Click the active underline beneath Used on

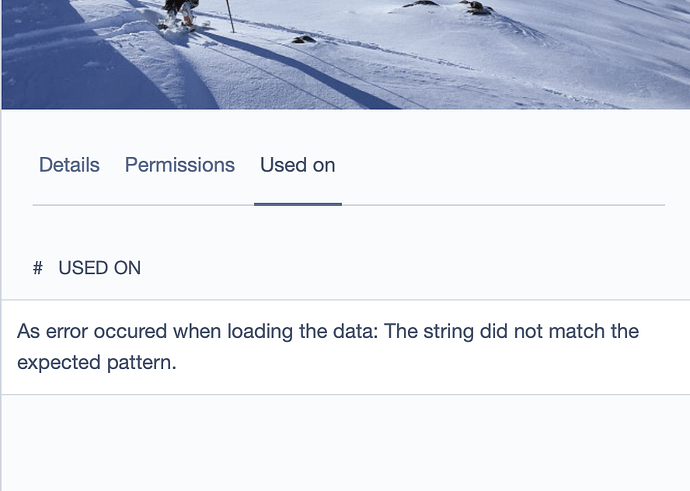click(x=297, y=204)
